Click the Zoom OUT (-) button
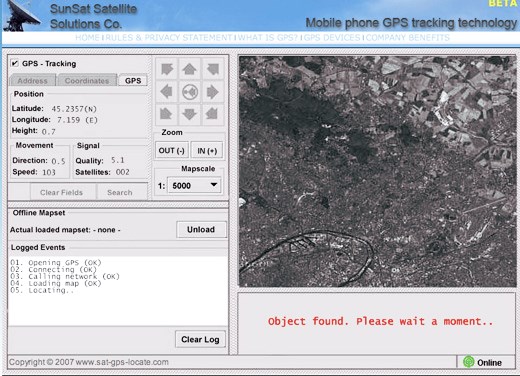 [172, 150]
